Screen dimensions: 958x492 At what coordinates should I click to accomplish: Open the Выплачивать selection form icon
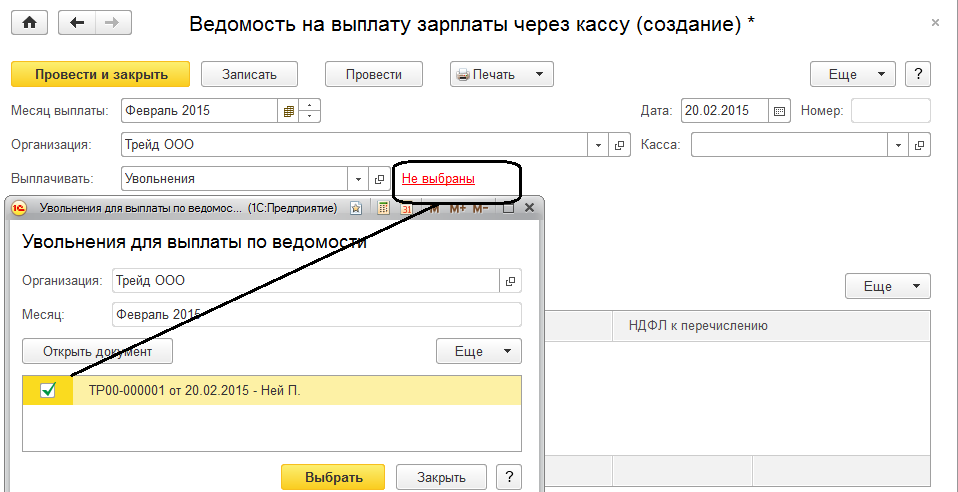pyautogui.click(x=379, y=179)
